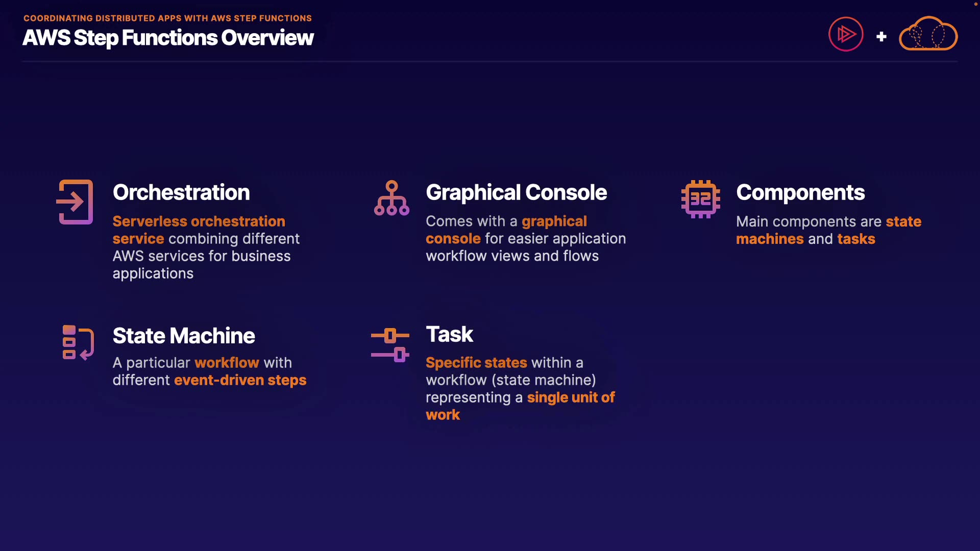Click the Graphical Console hierarchy icon
The height and width of the screenshot is (551, 980).
pos(391,198)
